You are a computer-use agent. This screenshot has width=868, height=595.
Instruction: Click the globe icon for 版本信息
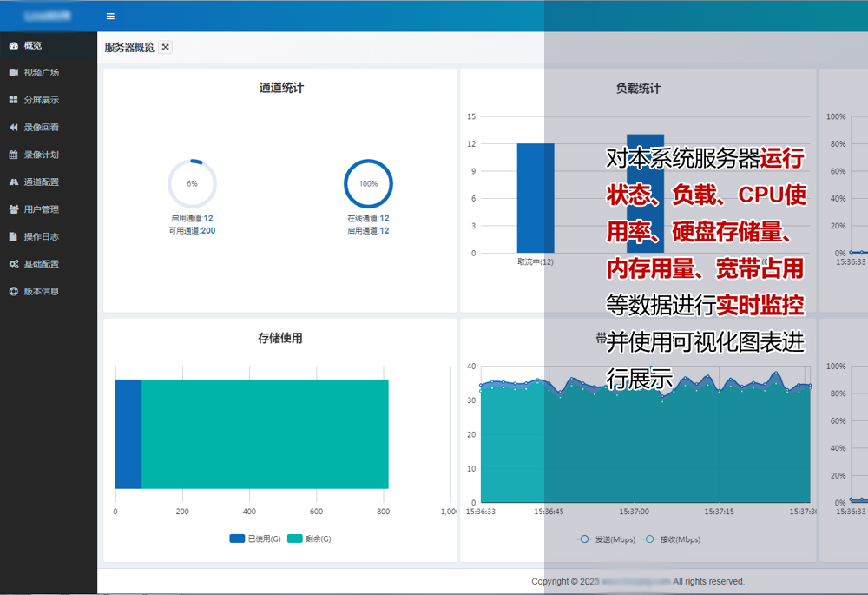[x=14, y=292]
